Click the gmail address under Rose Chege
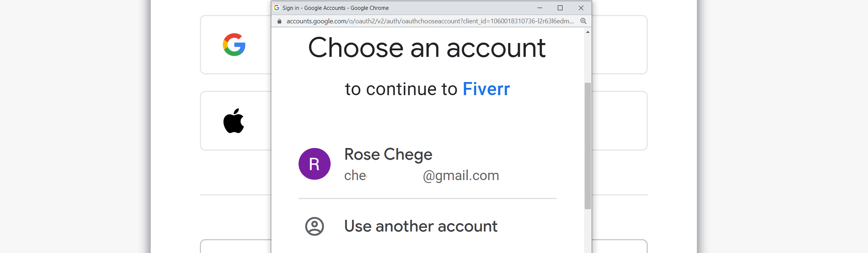868x253 pixels. pyautogui.click(x=422, y=175)
